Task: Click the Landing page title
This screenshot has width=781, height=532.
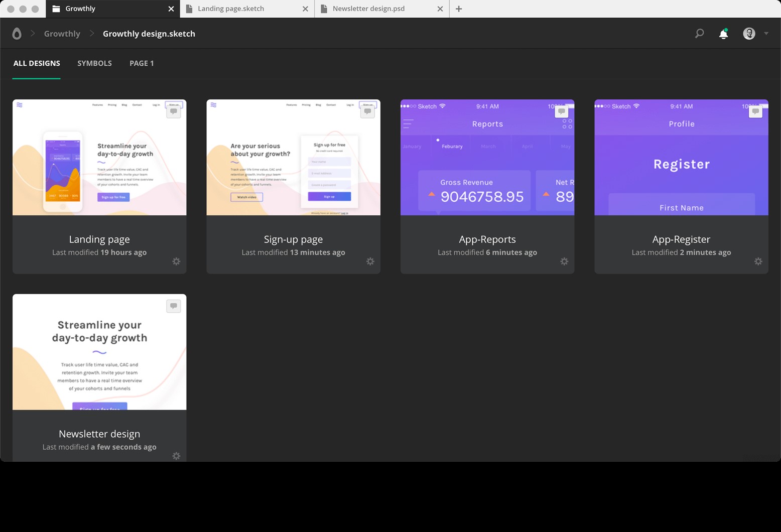Action: tap(99, 239)
